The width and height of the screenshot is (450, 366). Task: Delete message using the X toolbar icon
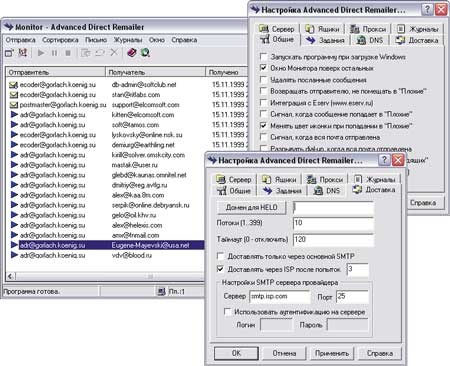tap(114, 52)
